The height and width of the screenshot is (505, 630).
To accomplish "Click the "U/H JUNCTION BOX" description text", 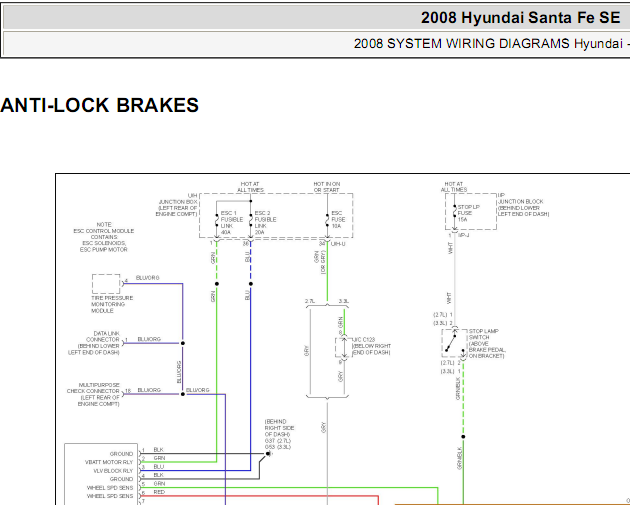I will click(x=176, y=205).
